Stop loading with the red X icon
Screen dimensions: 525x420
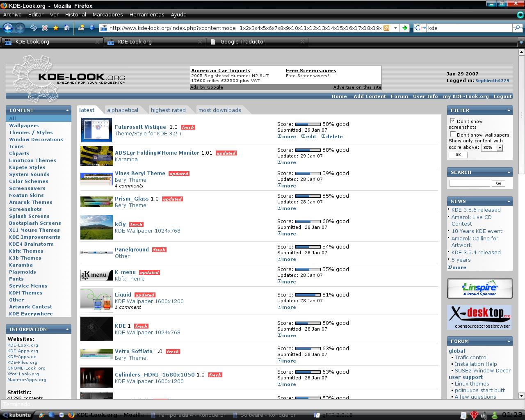(45, 28)
